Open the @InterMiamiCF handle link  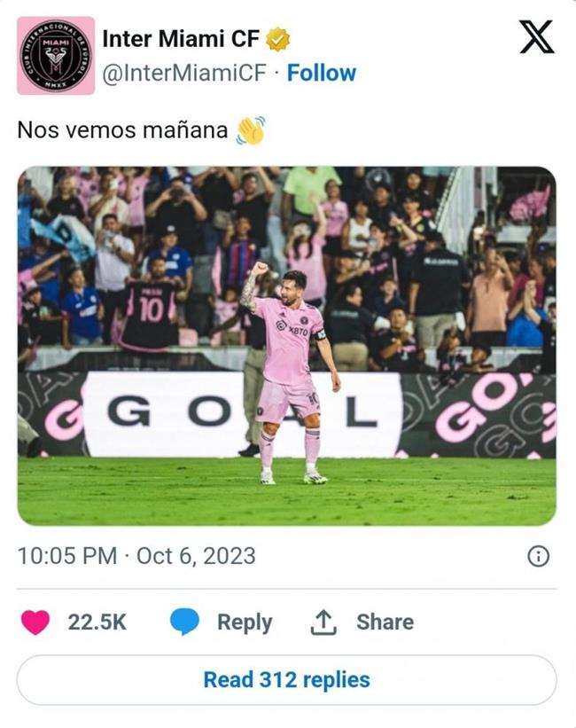pyautogui.click(x=184, y=73)
